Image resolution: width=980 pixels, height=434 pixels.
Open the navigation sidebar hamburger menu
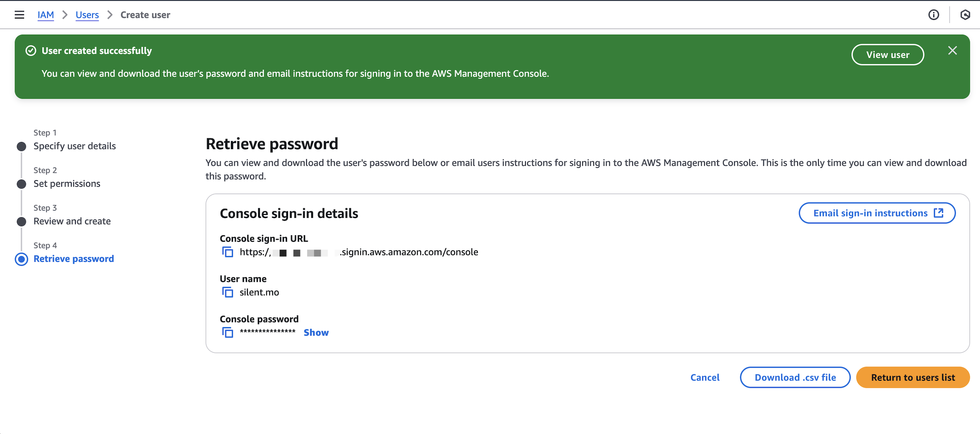(x=19, y=14)
